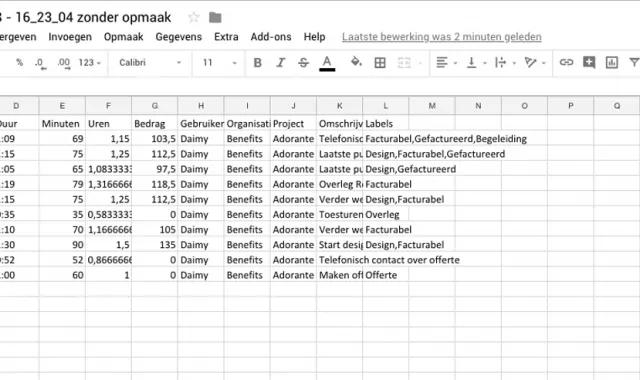640x380 pixels.
Task: Decrease decimal places
Action: click(40, 63)
